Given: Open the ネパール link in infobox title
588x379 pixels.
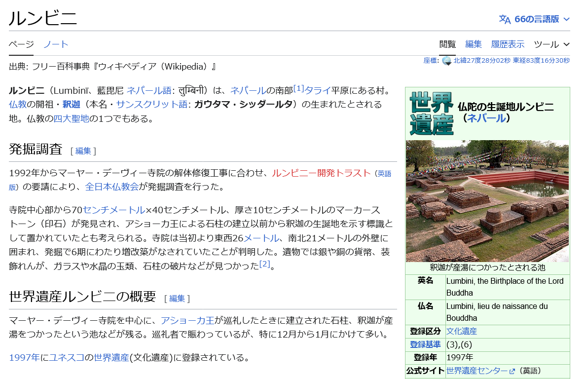Looking at the screenshot, I should [x=486, y=118].
